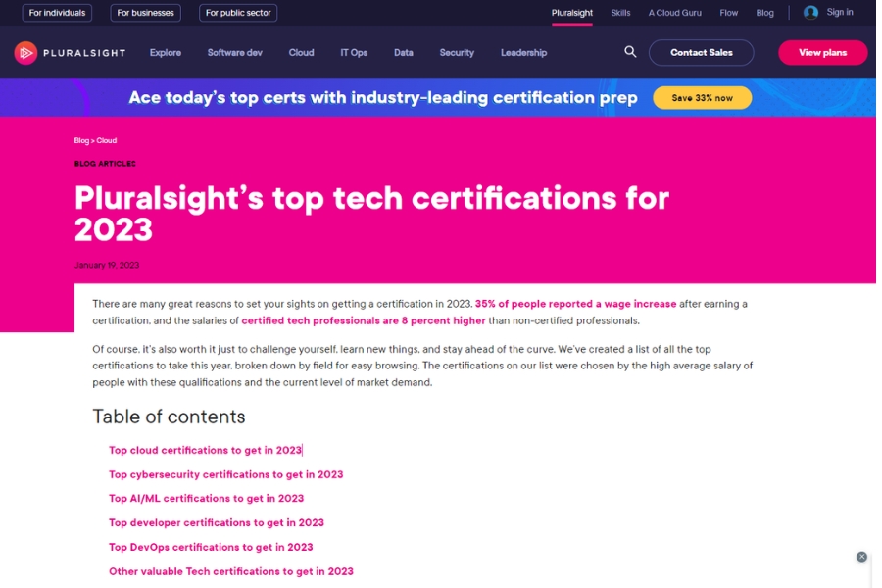Open the search magnifier icon
This screenshot has width=882, height=588.
point(630,52)
